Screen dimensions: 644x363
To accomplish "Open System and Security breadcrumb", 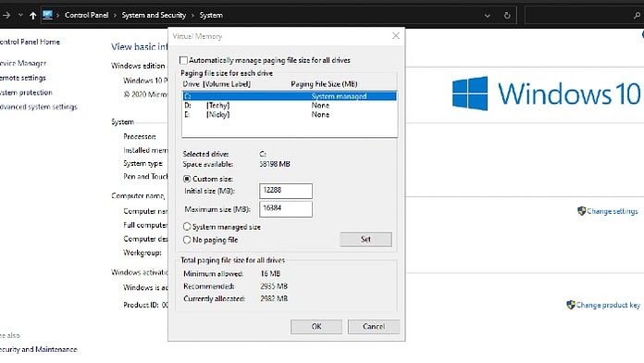I will [154, 15].
